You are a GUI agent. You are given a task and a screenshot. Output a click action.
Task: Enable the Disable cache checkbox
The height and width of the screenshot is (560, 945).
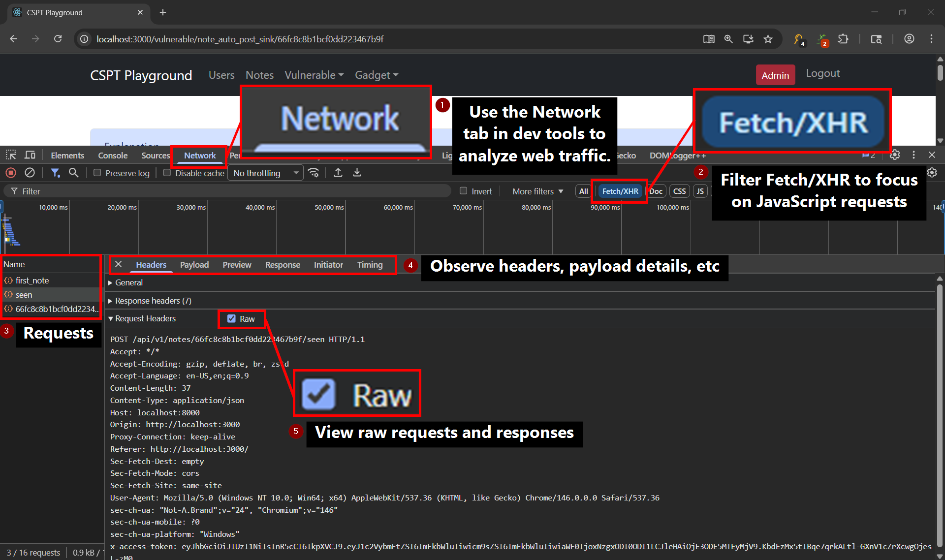(x=167, y=173)
